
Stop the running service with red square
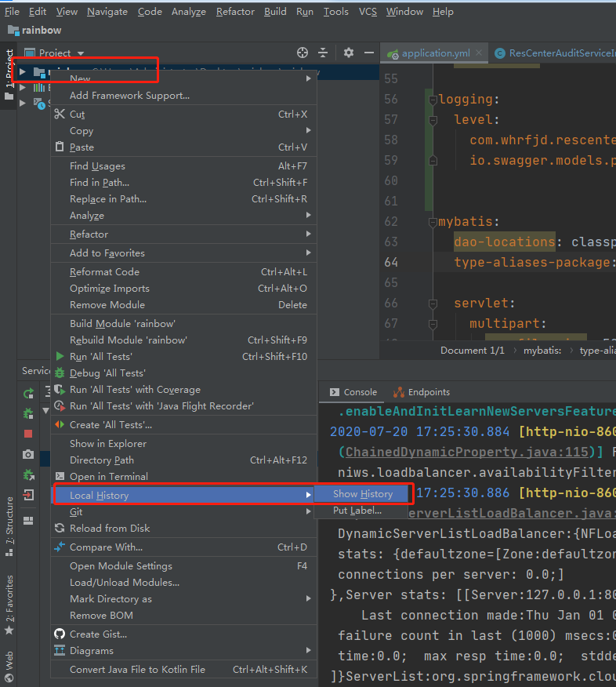[x=28, y=434]
